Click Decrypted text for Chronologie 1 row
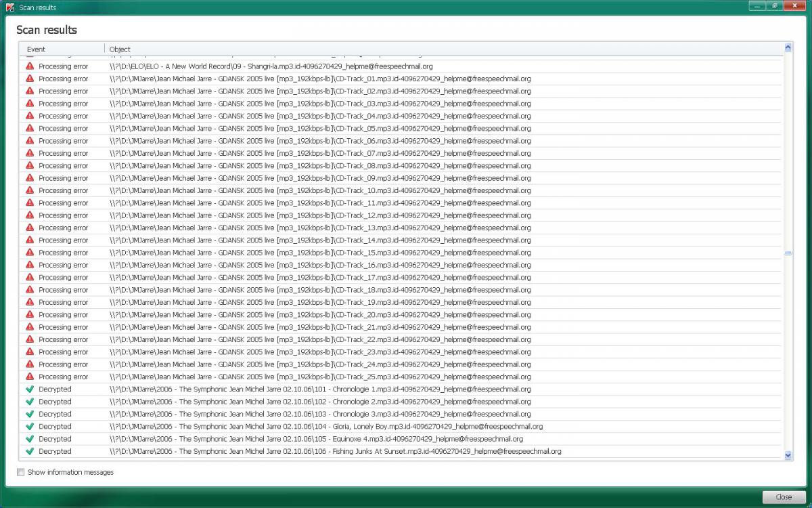The image size is (812, 508). pyautogui.click(x=55, y=389)
